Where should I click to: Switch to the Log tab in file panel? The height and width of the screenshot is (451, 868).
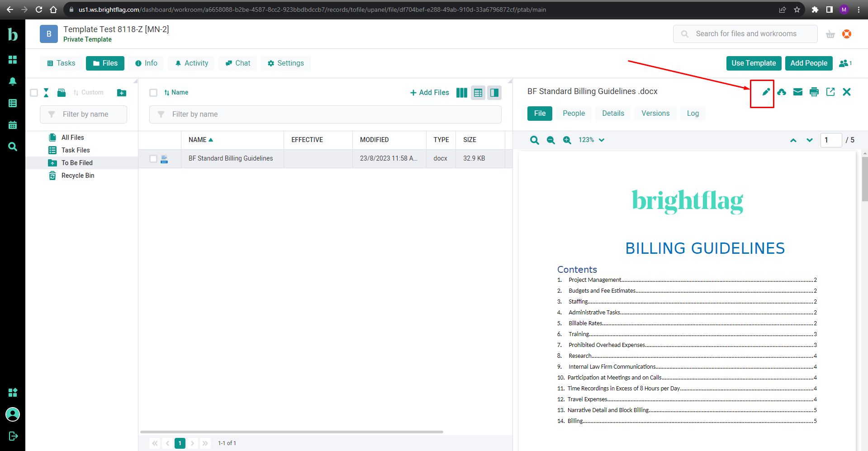[x=693, y=114]
